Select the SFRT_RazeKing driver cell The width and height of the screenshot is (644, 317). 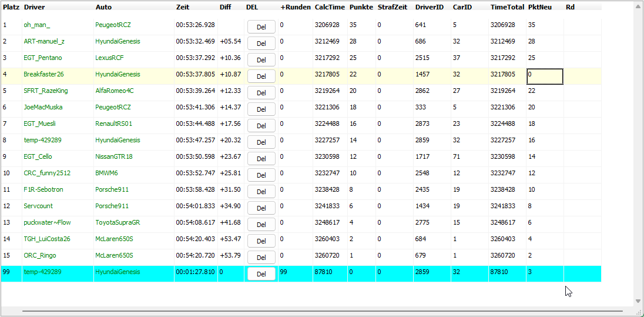46,91
